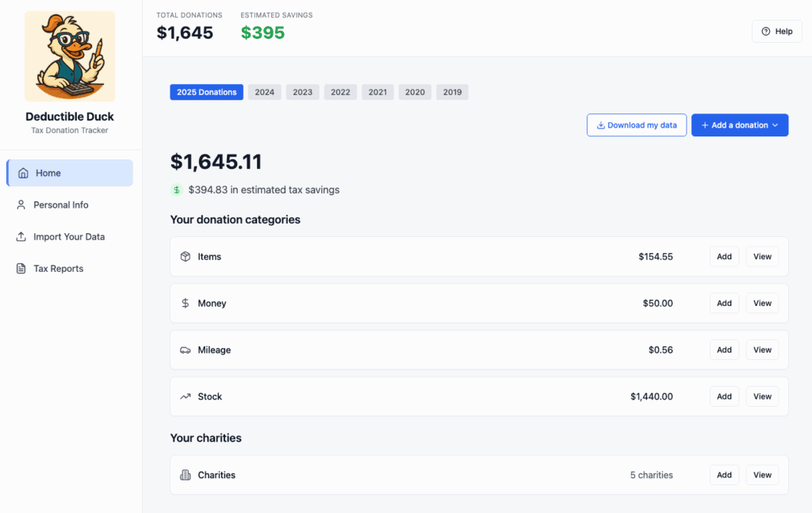Open the Help button

coord(776,31)
